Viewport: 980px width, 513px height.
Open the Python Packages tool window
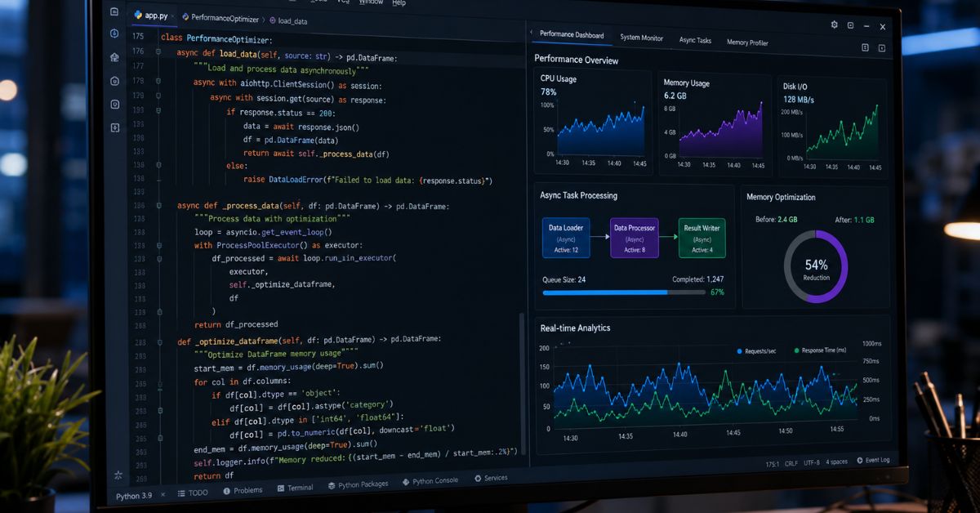click(358, 484)
